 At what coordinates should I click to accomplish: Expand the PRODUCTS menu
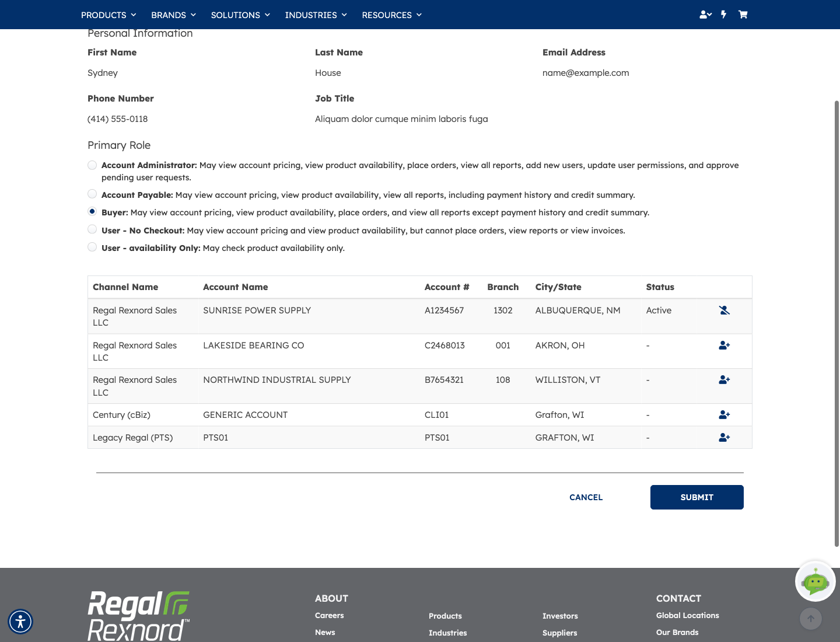click(108, 15)
